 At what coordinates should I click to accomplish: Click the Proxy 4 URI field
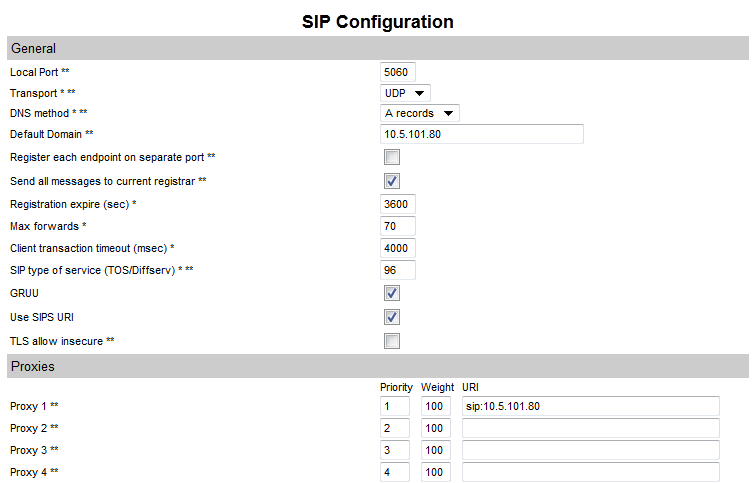pyautogui.click(x=590, y=472)
